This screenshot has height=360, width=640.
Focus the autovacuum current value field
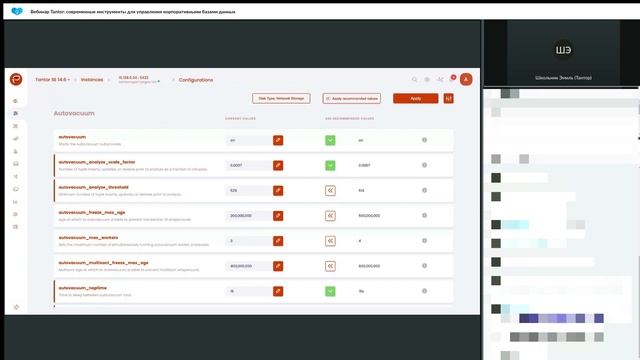point(249,140)
